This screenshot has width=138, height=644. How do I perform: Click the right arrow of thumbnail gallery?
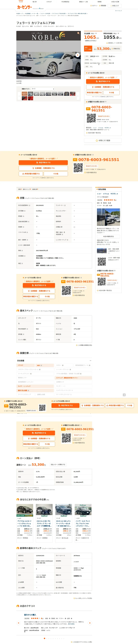pyautogui.click(x=78, y=96)
